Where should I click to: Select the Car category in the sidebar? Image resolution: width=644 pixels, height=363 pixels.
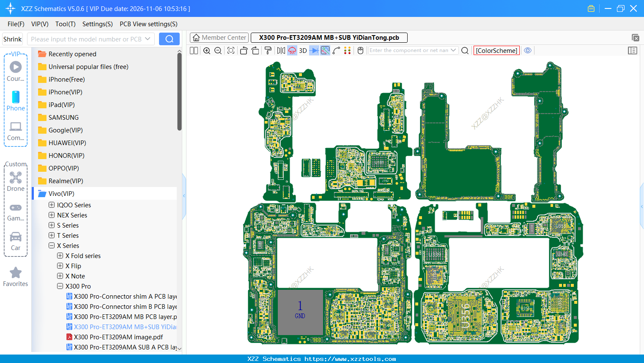coord(16,241)
